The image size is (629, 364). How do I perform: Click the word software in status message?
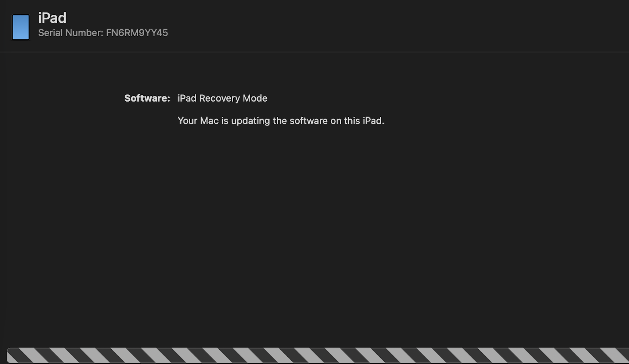pos(308,121)
